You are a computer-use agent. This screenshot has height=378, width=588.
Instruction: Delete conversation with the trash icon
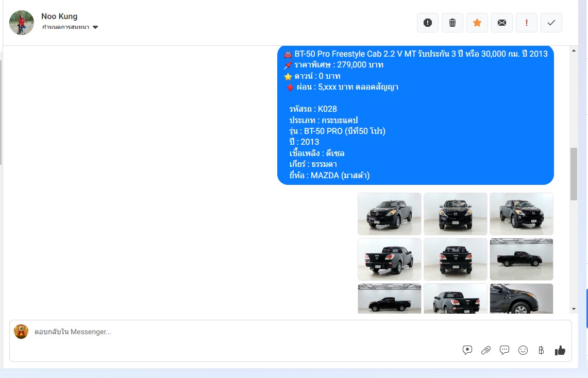click(452, 23)
